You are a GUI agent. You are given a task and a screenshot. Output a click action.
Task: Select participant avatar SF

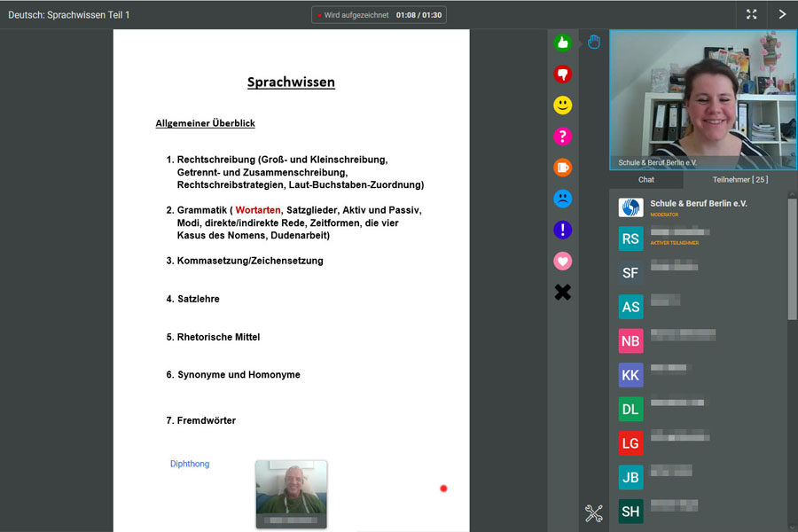pyautogui.click(x=630, y=273)
